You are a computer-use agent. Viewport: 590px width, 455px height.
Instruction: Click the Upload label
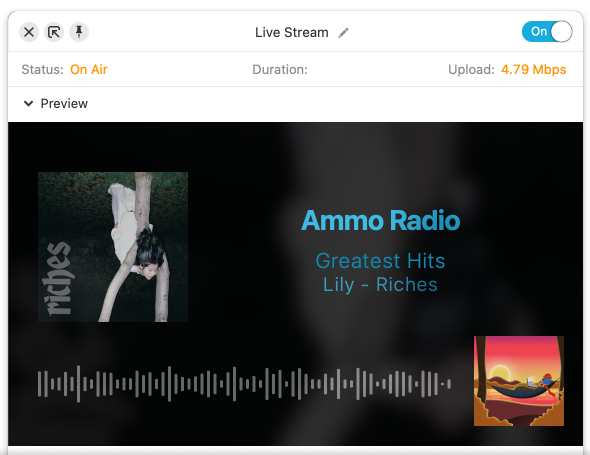click(471, 70)
